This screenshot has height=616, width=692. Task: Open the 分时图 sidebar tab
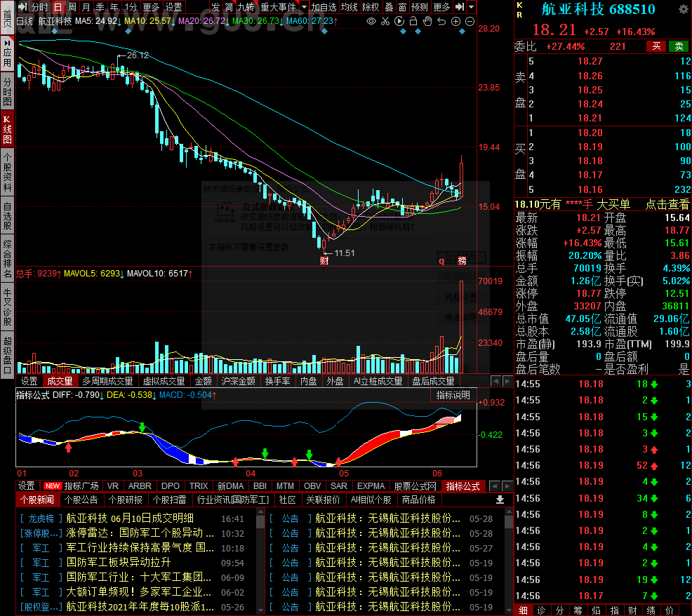point(7,92)
